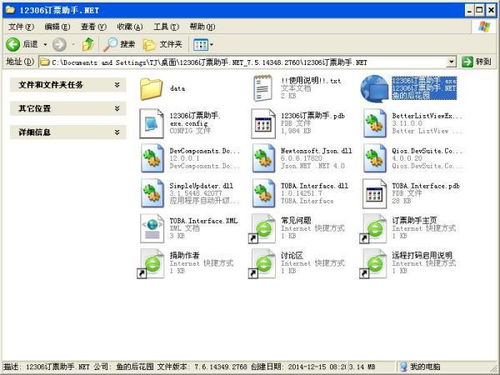Click the Forward navigation arrow

[x=59, y=44]
